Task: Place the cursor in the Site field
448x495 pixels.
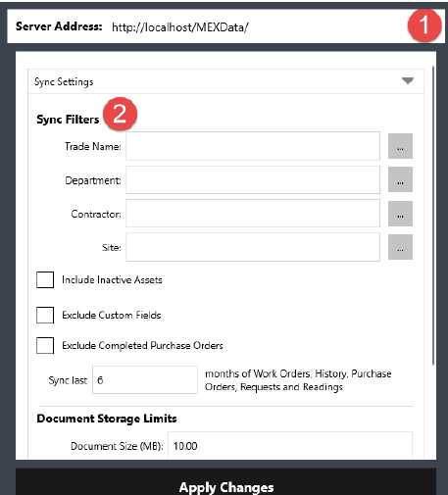Action: coord(253,247)
